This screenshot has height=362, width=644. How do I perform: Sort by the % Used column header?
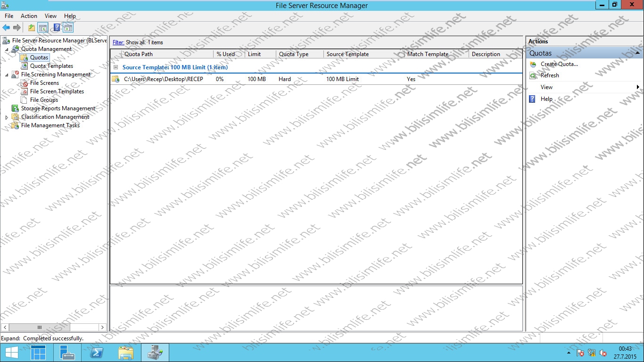229,54
